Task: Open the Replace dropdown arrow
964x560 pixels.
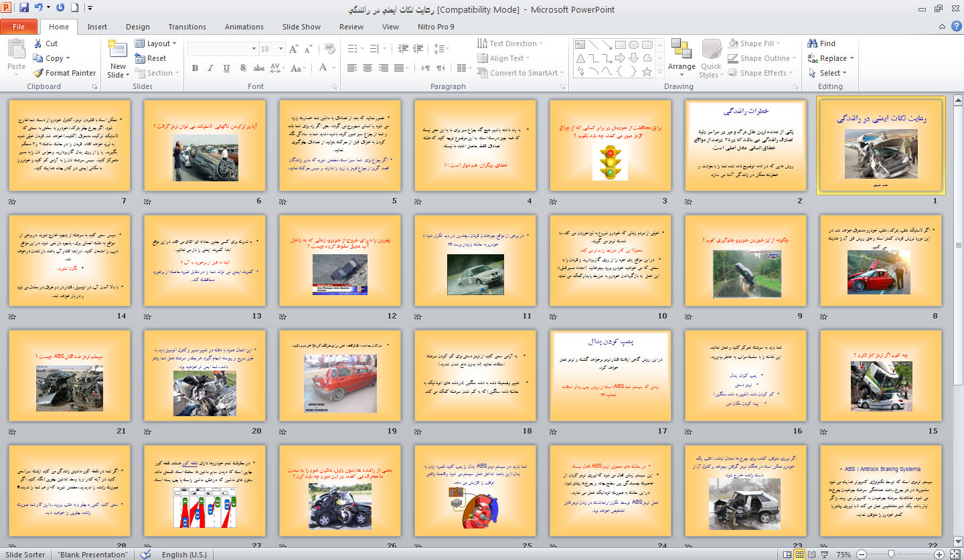Action: point(851,58)
